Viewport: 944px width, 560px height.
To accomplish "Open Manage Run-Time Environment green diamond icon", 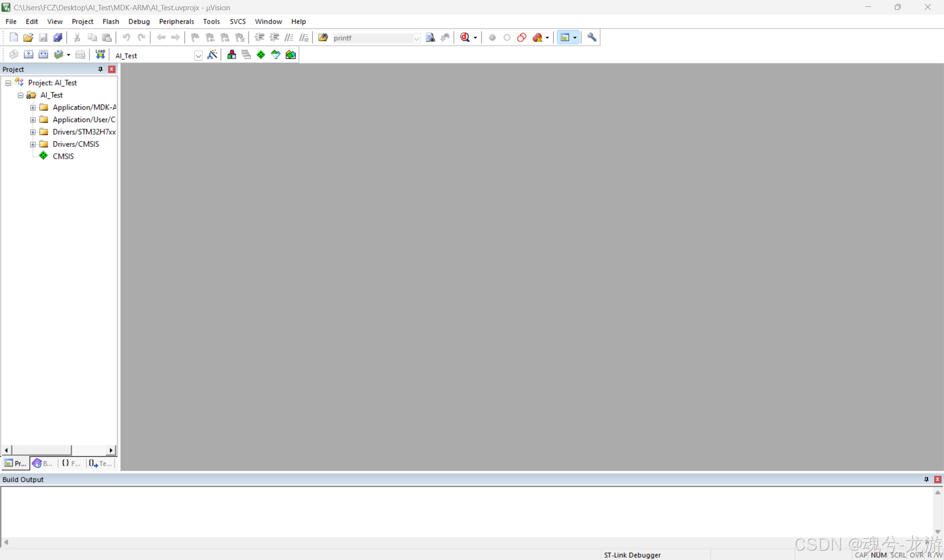I will point(261,55).
